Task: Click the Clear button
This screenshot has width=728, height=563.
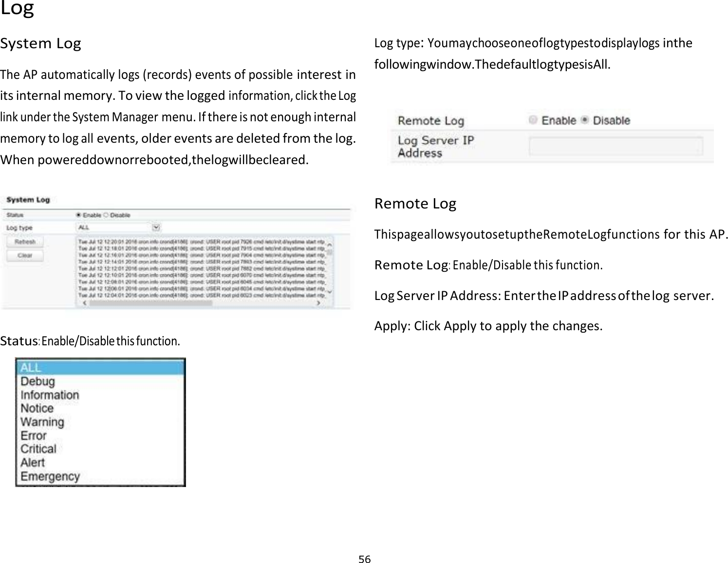Action: (25, 255)
